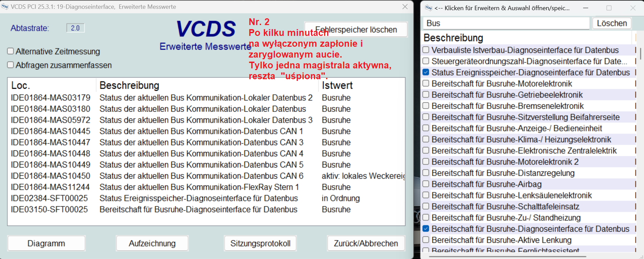Check Busruhe-Elektronische Zentralelektrik box
The height and width of the screenshot is (259, 644).
[426, 150]
